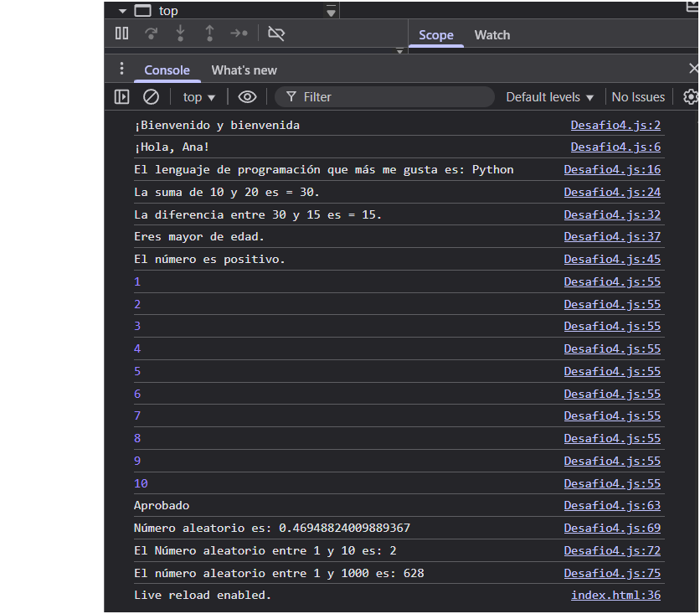Select 'aleatorio entre 1 y 1000' line

(279, 574)
